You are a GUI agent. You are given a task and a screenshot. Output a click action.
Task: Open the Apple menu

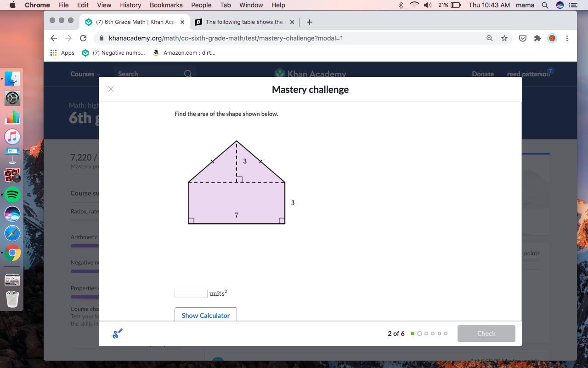(x=12, y=5)
